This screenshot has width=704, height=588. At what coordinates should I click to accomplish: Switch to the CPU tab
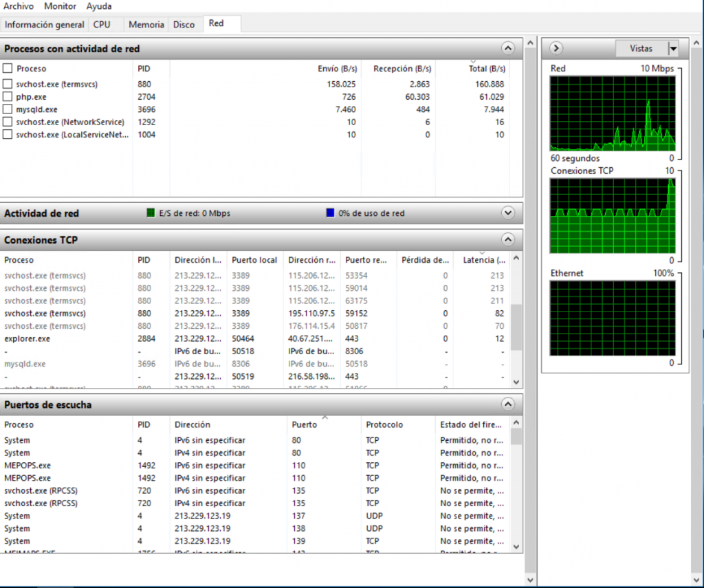[102, 25]
